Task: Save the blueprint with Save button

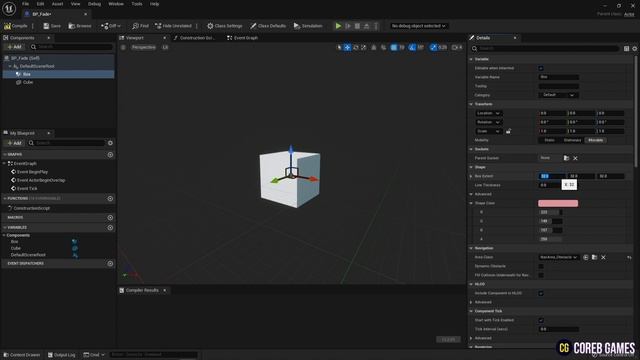Action: coord(52,26)
